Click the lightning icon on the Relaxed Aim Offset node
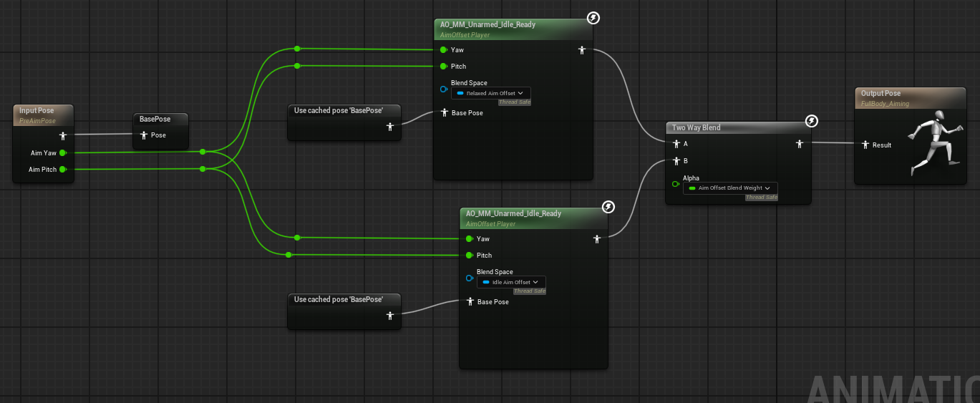 coord(593,18)
